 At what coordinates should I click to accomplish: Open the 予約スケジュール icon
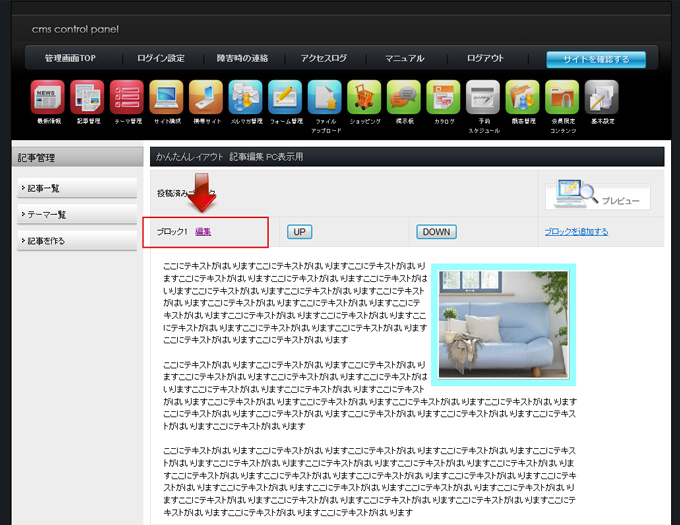(x=483, y=98)
